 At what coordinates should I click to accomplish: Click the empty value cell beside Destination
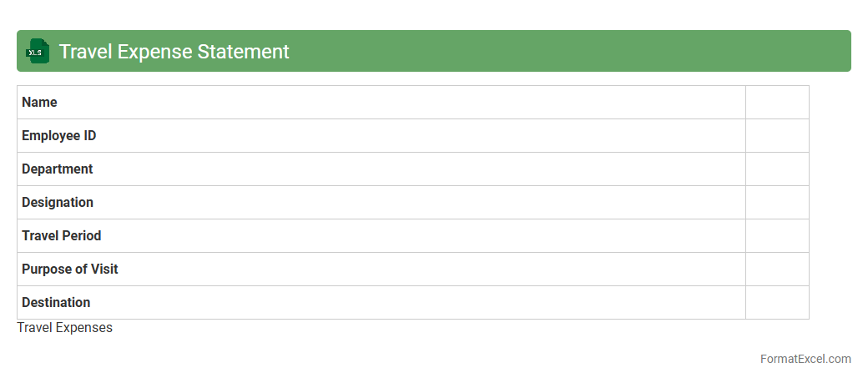(x=777, y=303)
